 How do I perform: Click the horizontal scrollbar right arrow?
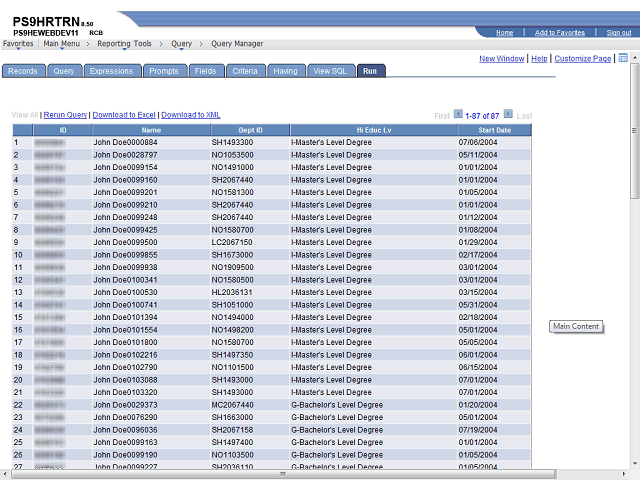click(624, 474)
